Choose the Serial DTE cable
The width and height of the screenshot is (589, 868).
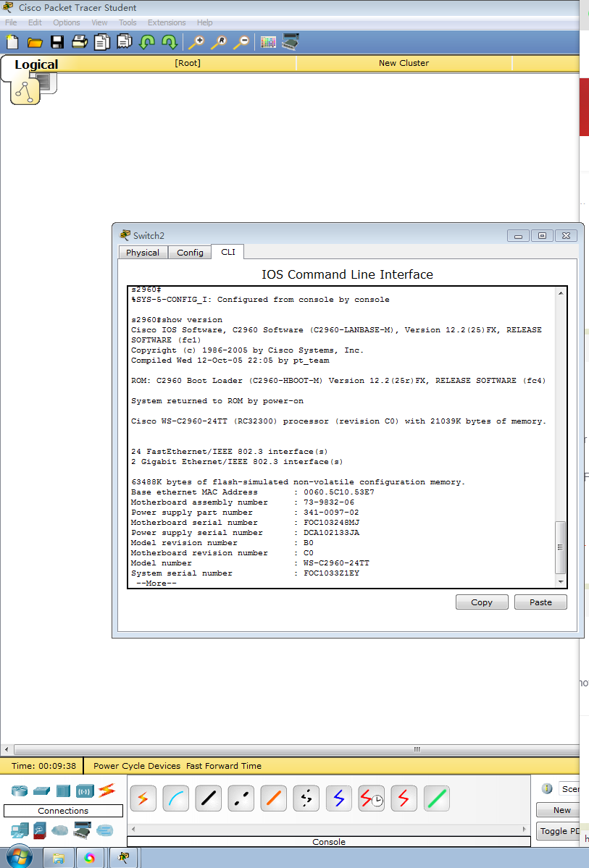[404, 799]
